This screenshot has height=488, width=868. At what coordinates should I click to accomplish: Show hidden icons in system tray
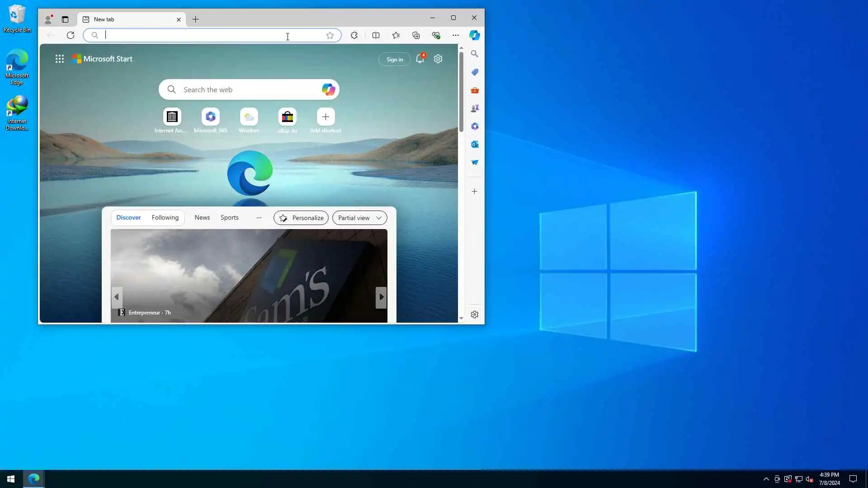(766, 479)
